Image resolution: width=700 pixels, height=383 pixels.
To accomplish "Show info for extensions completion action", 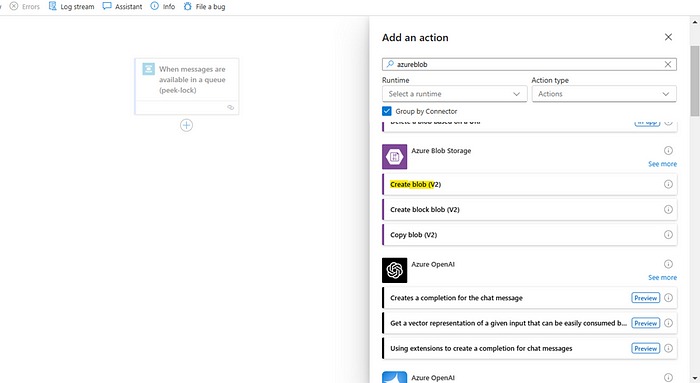I will 668,348.
